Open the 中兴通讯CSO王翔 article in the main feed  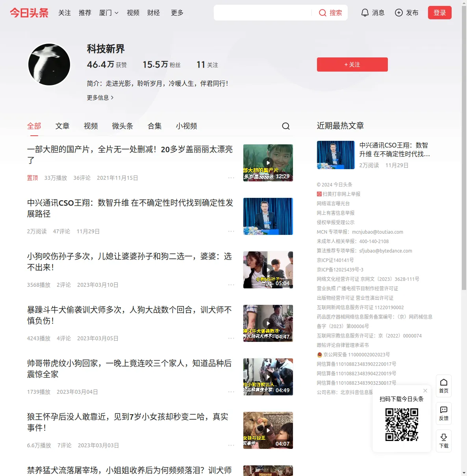tap(130, 208)
